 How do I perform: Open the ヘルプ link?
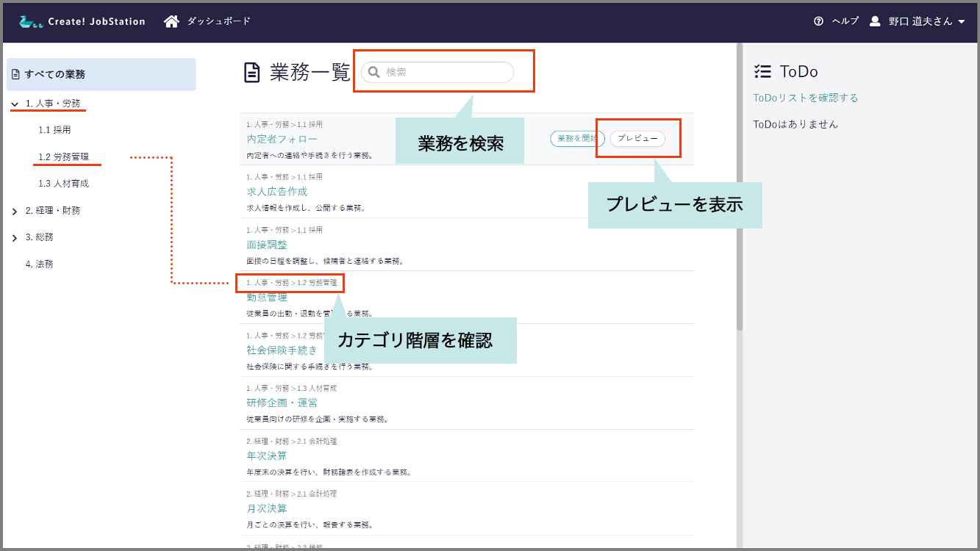pyautogui.click(x=845, y=21)
